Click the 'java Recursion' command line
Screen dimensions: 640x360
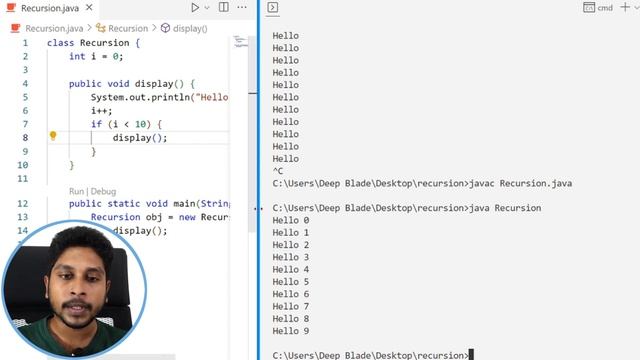(x=407, y=208)
